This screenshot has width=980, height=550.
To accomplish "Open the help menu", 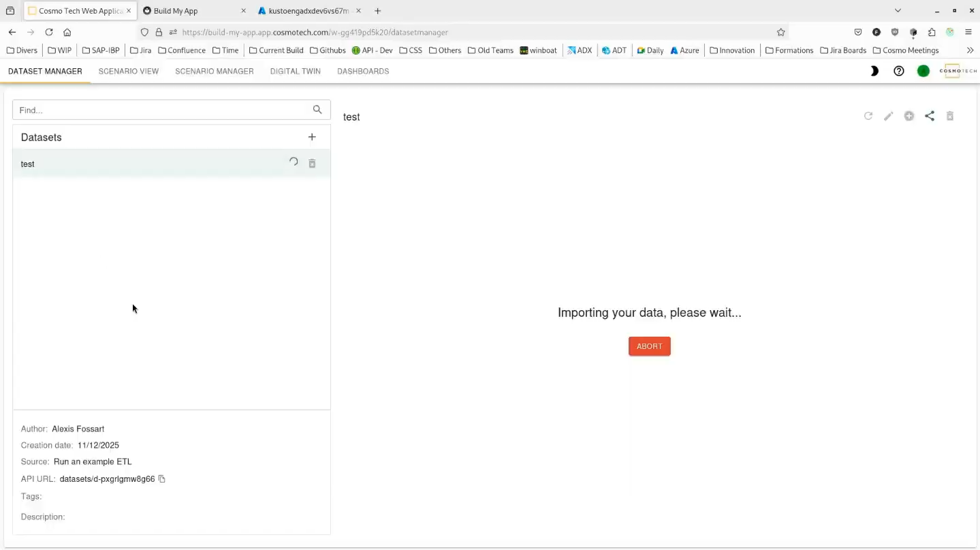I will click(x=898, y=71).
